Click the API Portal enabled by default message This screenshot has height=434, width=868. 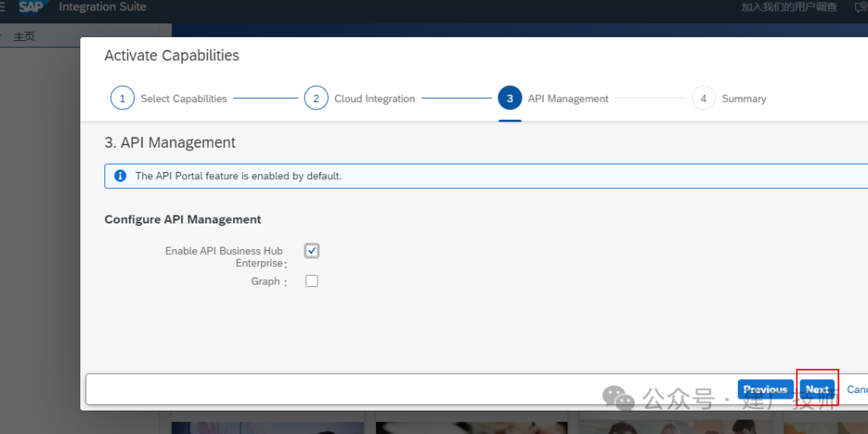coord(239,176)
